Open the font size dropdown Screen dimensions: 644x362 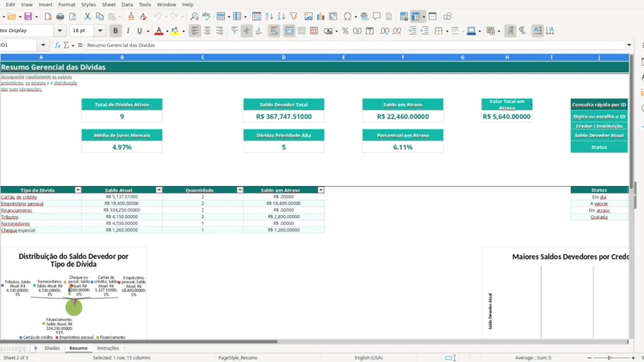click(100, 31)
